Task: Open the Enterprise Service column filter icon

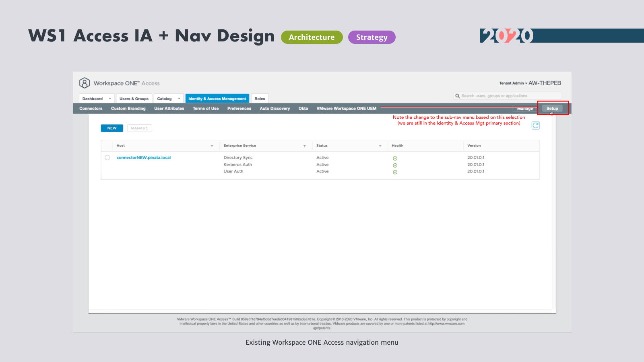Action: point(304,146)
